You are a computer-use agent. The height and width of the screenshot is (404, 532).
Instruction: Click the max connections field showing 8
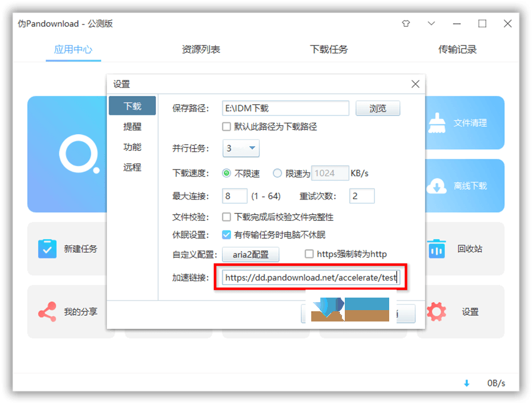pyautogui.click(x=234, y=196)
